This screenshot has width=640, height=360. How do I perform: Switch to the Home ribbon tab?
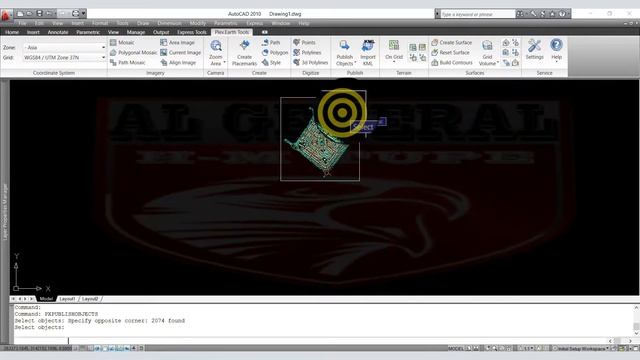(12, 32)
